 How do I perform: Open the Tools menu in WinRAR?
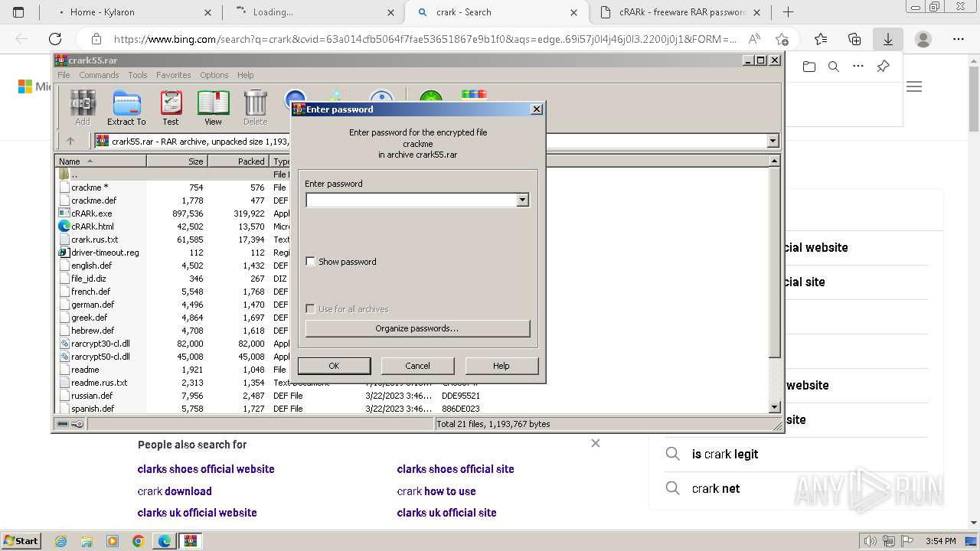click(x=138, y=75)
